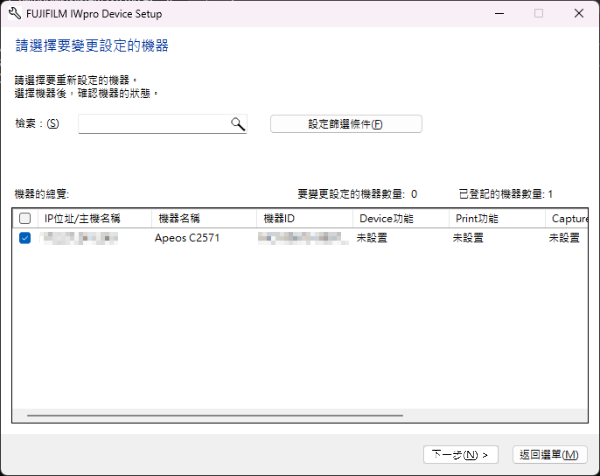Click the 機器的總覽 label

point(42,194)
